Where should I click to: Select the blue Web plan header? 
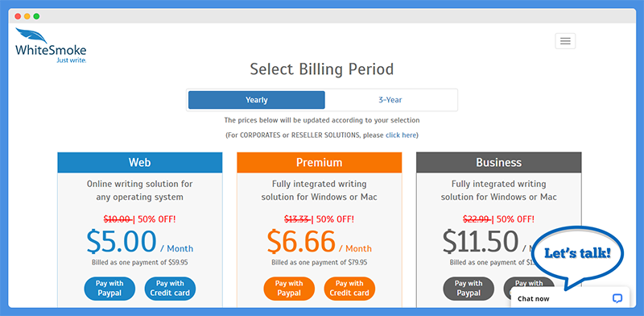140,163
